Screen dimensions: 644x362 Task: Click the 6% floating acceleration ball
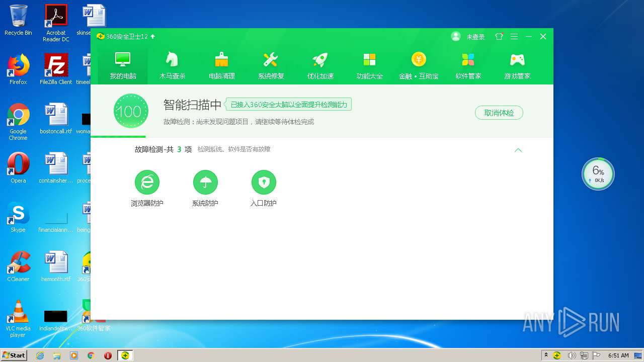pyautogui.click(x=598, y=174)
